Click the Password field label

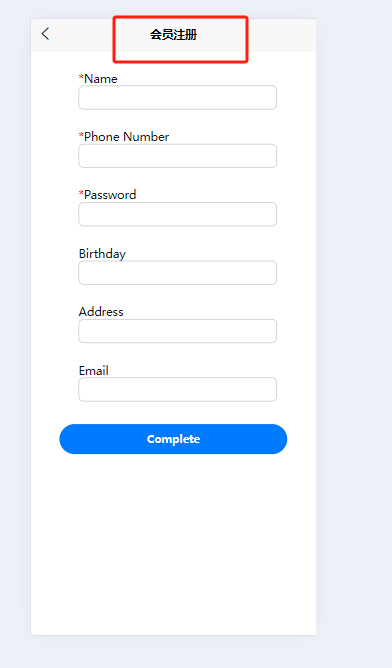110,195
